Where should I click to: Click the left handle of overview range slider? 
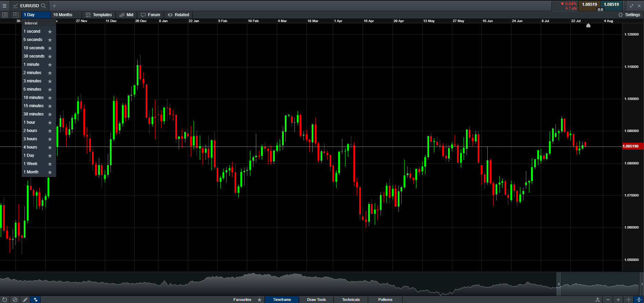[x=559, y=284]
